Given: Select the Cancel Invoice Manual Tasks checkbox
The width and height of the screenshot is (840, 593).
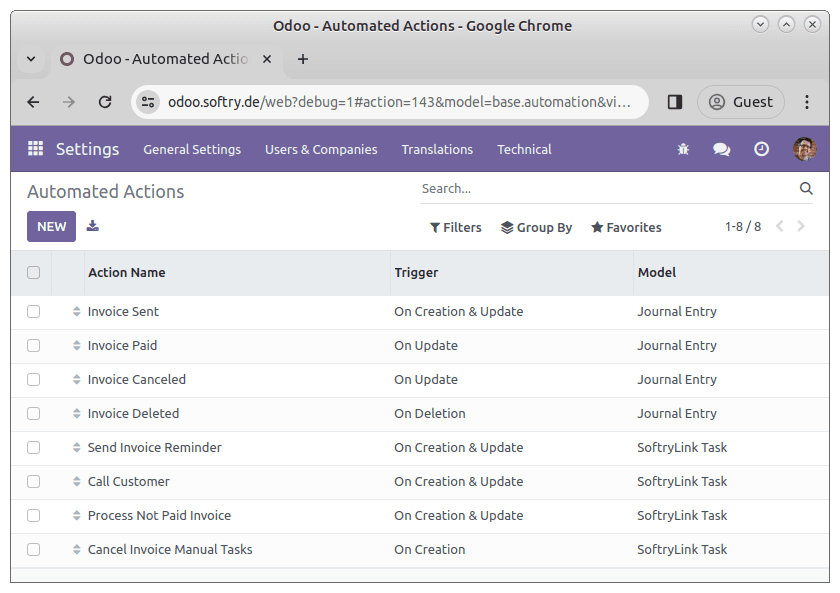Looking at the screenshot, I should [33, 550].
